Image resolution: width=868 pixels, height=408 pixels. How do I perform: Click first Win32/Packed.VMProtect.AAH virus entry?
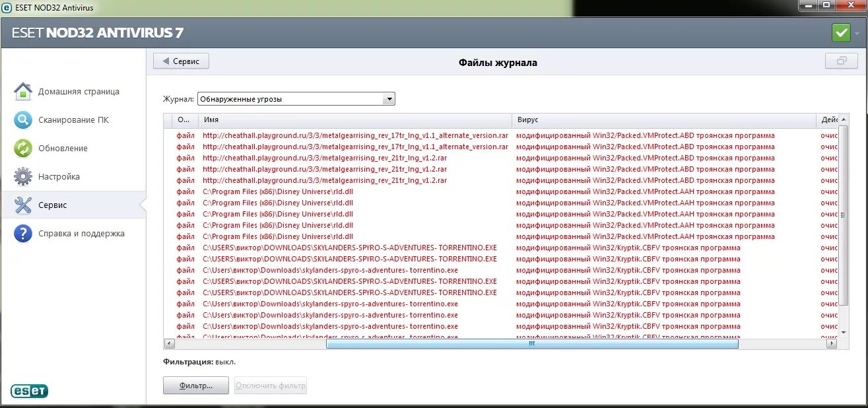point(646,191)
